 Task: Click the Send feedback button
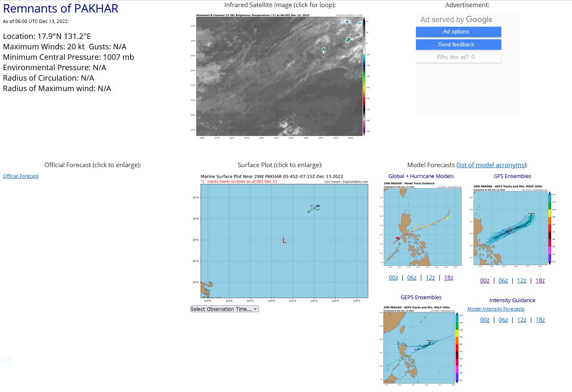pyautogui.click(x=458, y=44)
